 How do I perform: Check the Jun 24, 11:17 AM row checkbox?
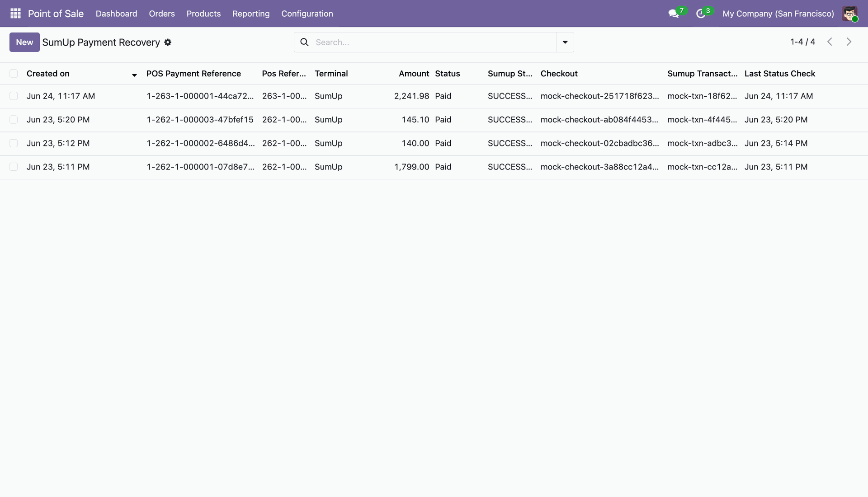14,96
